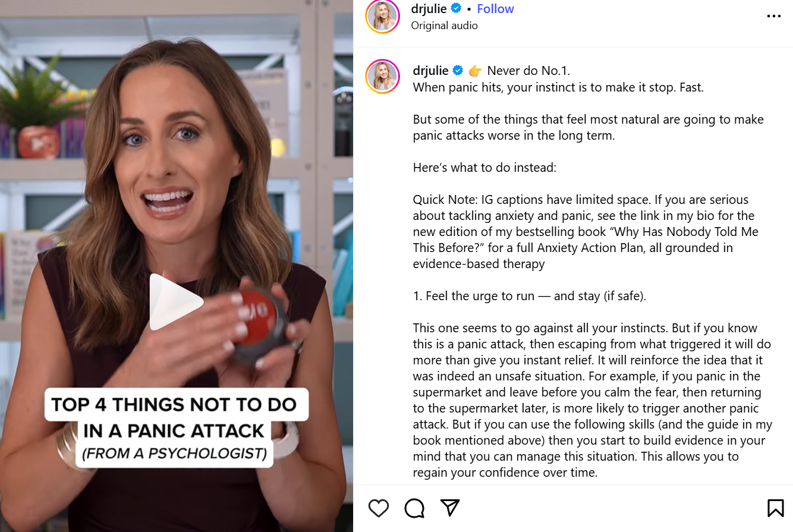Click the pointing hand emoji in the caption
793x532 pixels.
475,71
